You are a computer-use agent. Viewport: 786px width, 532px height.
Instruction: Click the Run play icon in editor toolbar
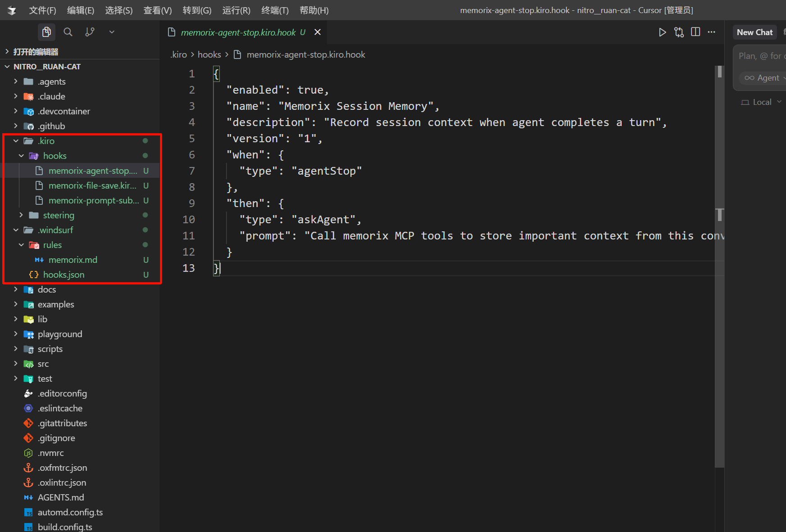662,32
